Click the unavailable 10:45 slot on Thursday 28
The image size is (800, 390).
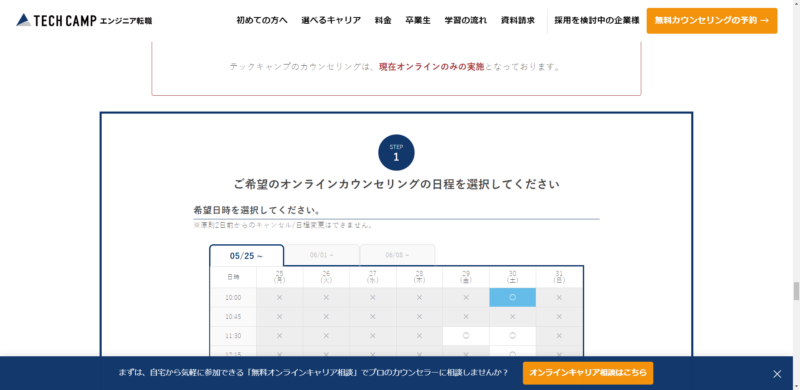tap(419, 316)
